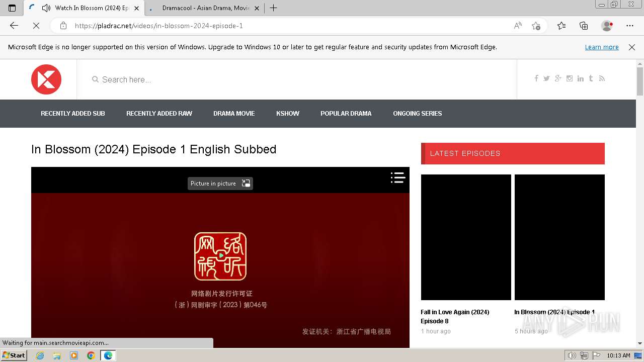This screenshot has height=362, width=644.
Task: Focus the Search here field
Action: (297, 79)
